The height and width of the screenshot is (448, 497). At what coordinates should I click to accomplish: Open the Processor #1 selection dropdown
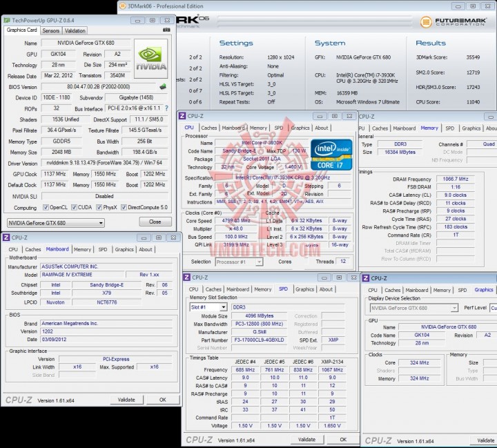(x=240, y=262)
